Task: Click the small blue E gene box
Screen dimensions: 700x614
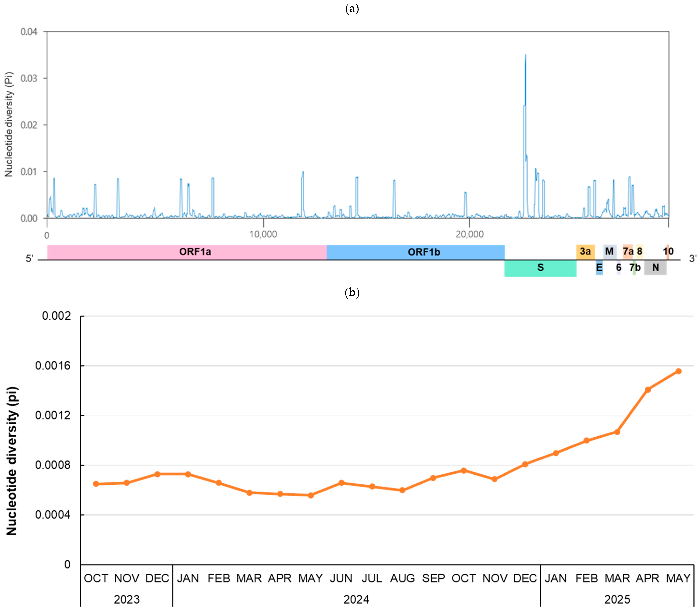Action: (599, 268)
